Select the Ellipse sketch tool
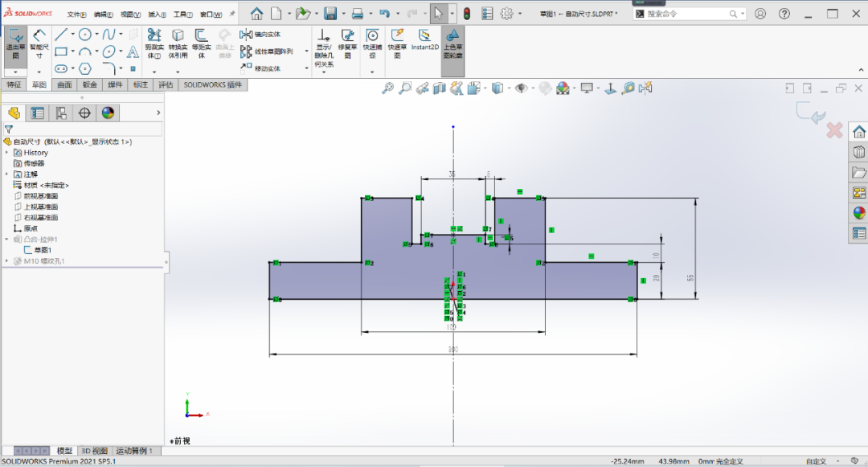This screenshot has width=868, height=467. [108, 52]
